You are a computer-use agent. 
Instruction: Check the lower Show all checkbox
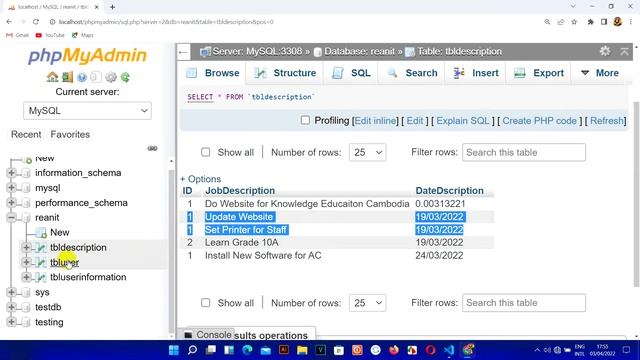205,302
